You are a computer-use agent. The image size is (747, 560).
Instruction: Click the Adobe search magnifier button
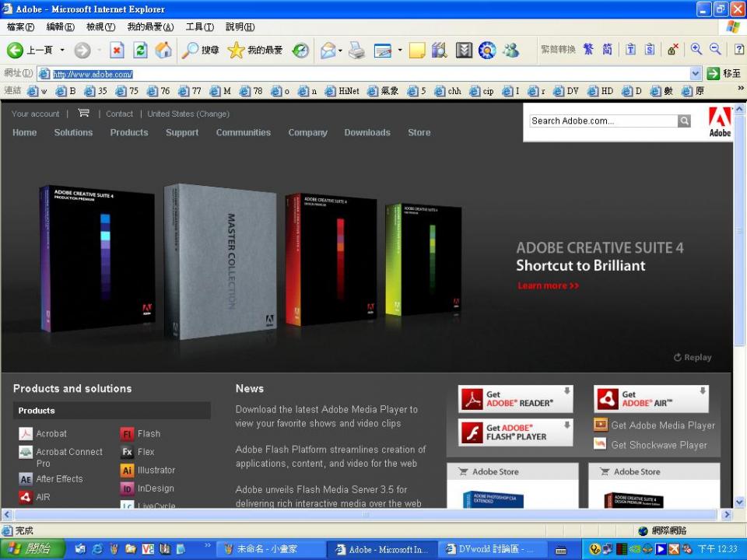[x=684, y=121]
